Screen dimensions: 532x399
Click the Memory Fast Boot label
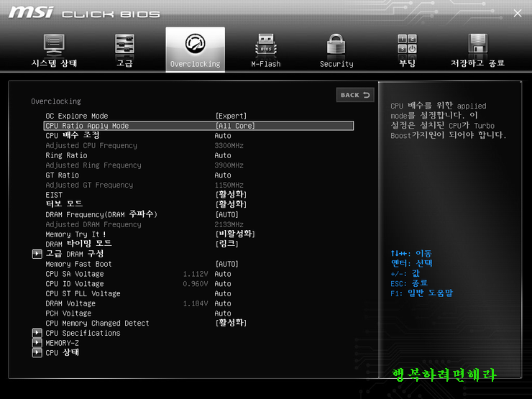coord(78,264)
